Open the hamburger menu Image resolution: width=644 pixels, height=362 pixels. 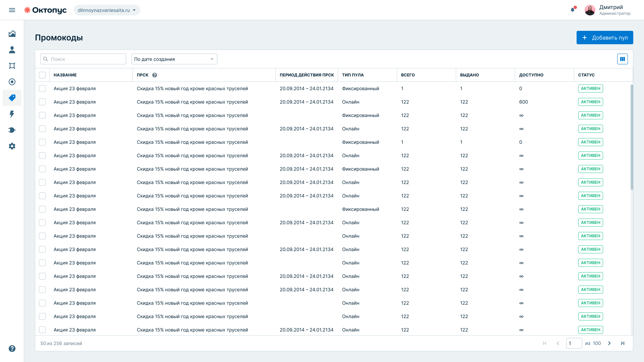pos(12,10)
